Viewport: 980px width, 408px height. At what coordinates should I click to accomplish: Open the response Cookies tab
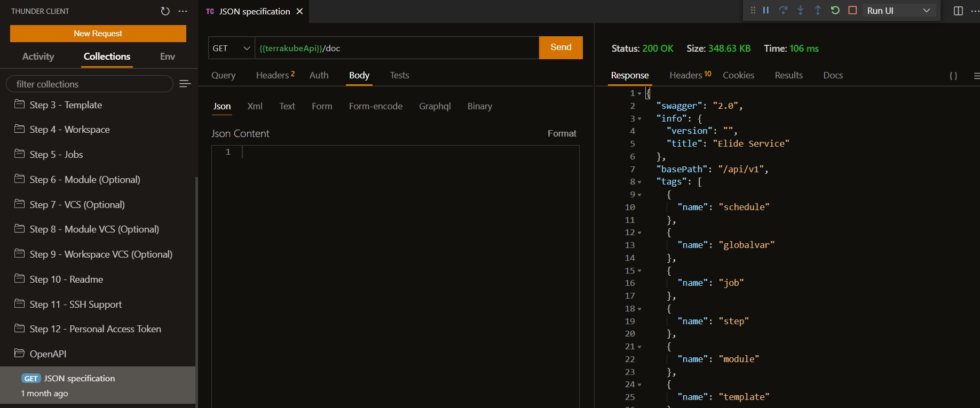pos(738,75)
